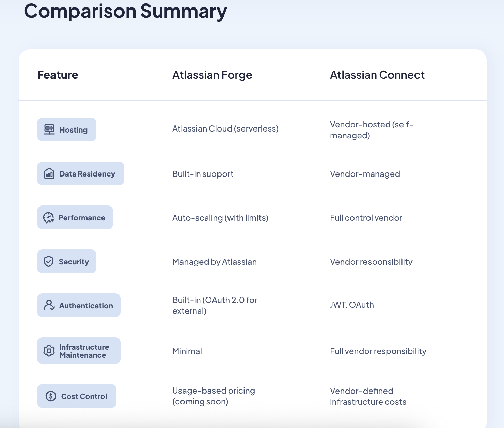Select the Data Residency badge label
504x428 pixels.
(x=87, y=174)
